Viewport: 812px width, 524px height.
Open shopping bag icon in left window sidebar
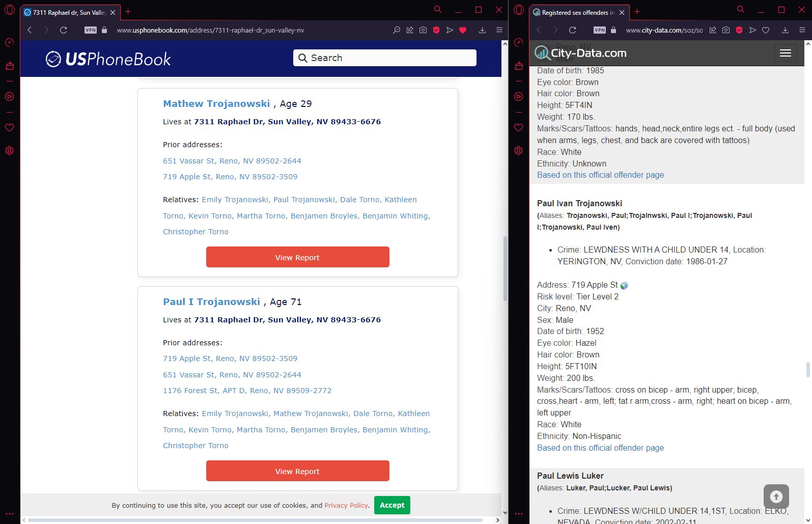coord(9,66)
